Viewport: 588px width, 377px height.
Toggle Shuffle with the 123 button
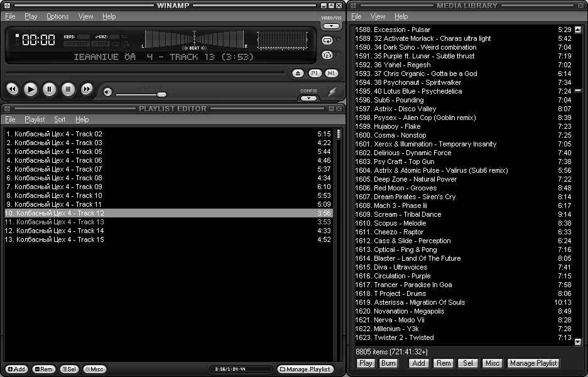327,55
